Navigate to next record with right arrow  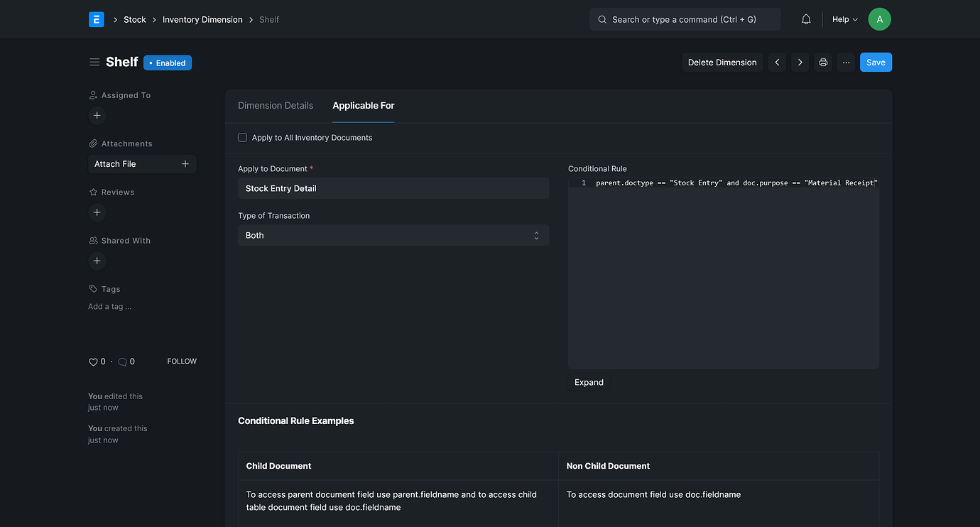(x=800, y=62)
